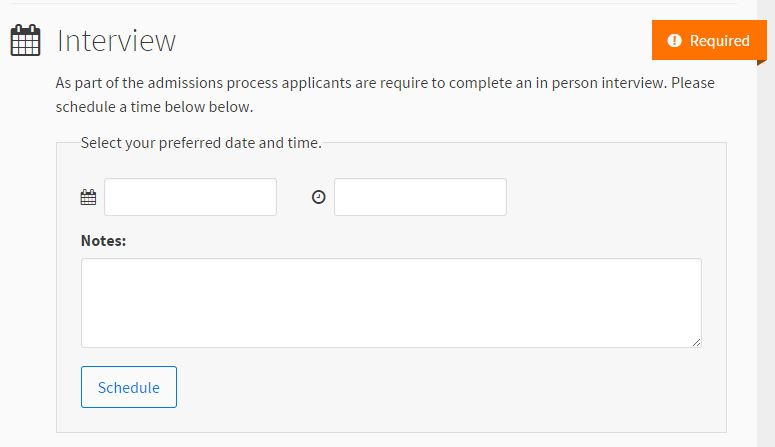Click the small calendar icon before date field
Image resolution: width=775 pixels, height=447 pixels.
point(88,198)
